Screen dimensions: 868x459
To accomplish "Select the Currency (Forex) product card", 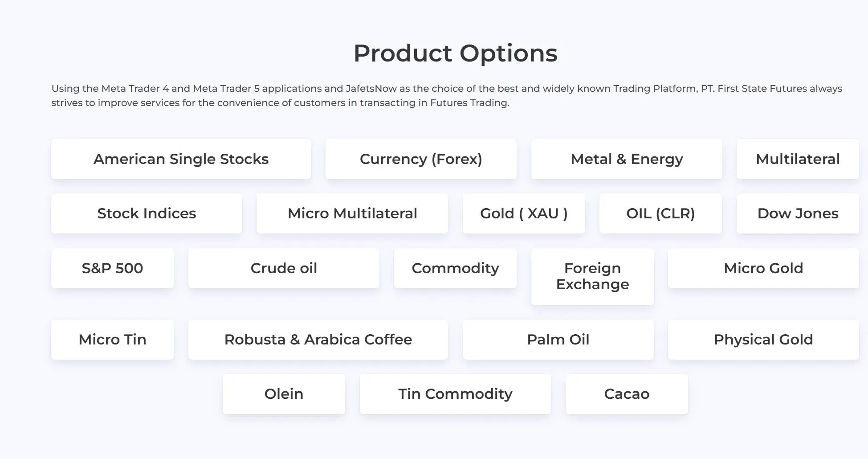I will tap(421, 159).
